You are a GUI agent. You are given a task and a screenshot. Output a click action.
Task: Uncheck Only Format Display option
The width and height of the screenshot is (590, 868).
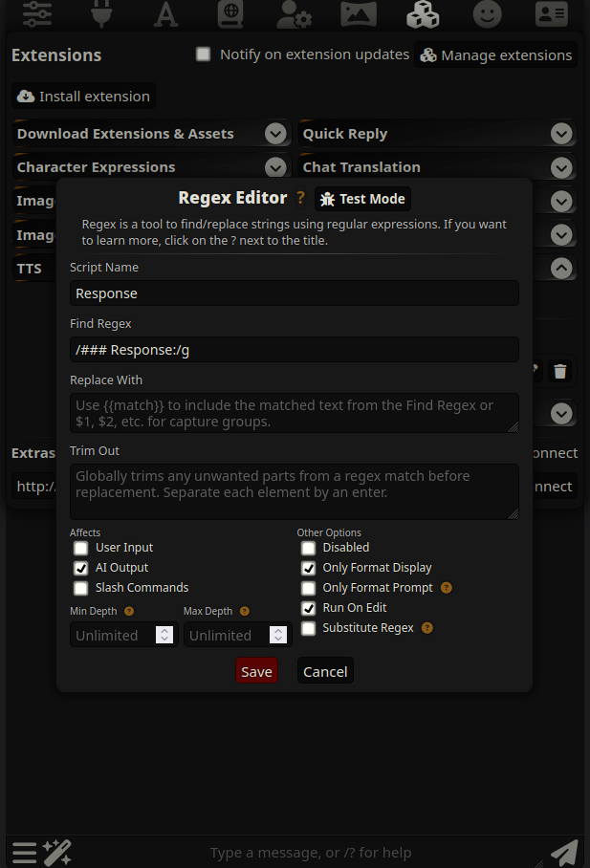[308, 568]
